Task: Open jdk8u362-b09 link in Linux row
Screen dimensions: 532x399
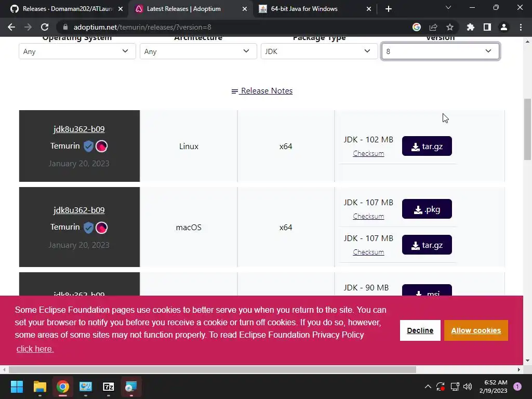Action: tap(79, 129)
